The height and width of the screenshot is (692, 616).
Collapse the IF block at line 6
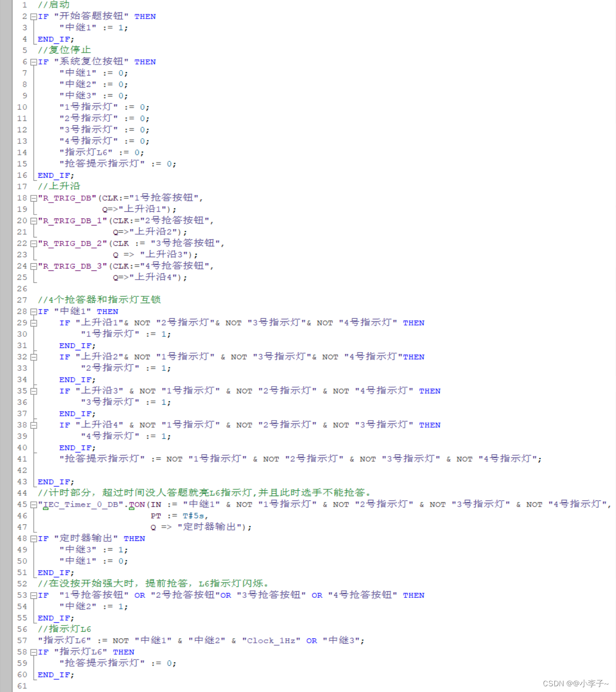pos(33,62)
